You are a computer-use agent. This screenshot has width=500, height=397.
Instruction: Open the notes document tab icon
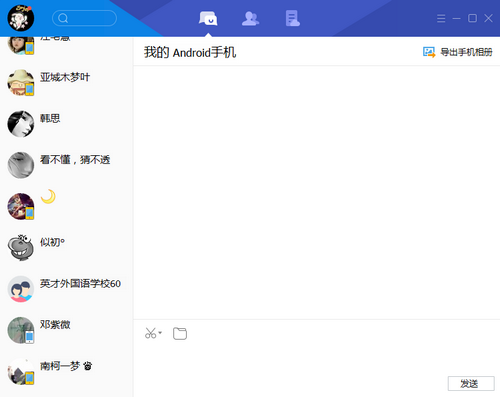293,18
